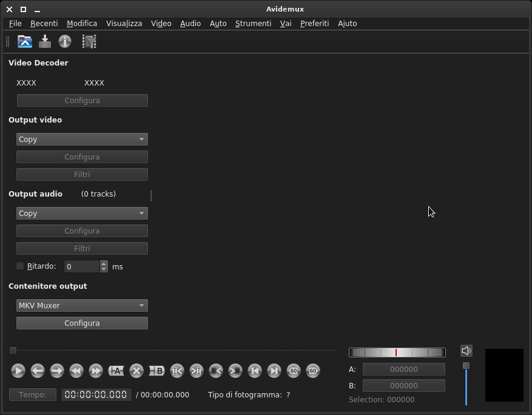Open the Output audio Copy dropdown
Viewport: 532px width, 415px height.
(82, 213)
